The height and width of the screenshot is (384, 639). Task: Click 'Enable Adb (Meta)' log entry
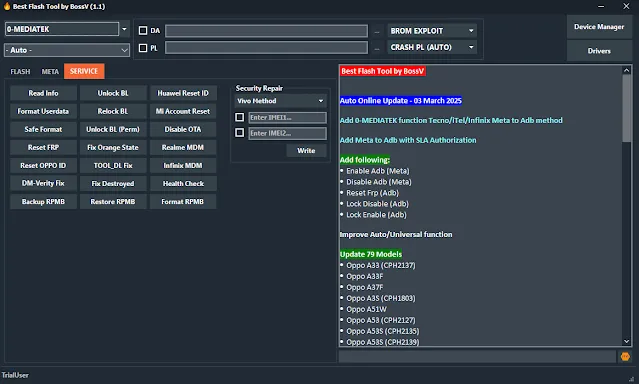coord(378,171)
